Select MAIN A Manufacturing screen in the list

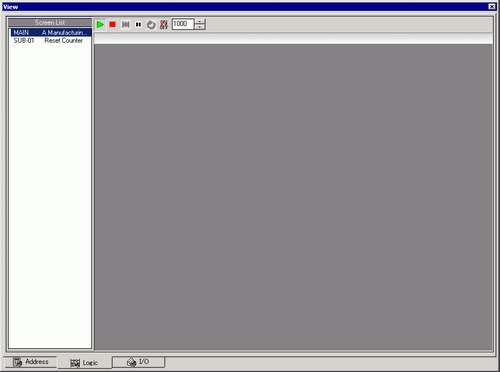point(50,33)
